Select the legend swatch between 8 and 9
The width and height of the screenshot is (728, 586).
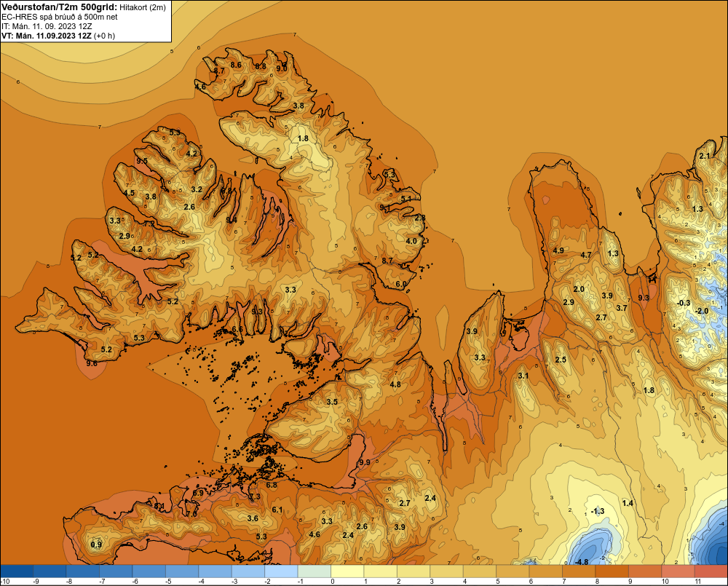click(x=612, y=571)
